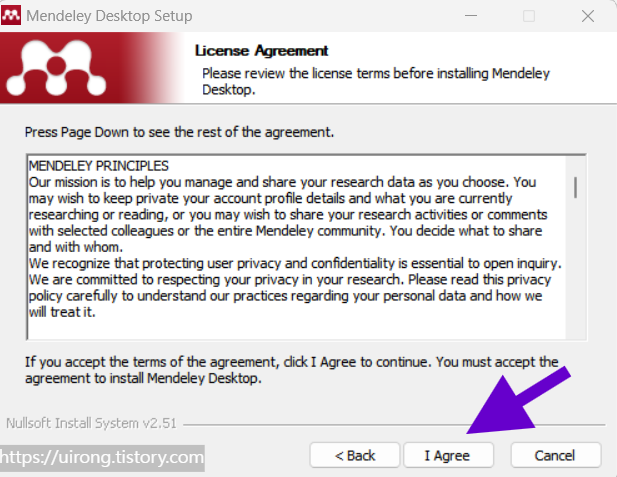Click 'Nullsoft Install System v2.51' label

pyautogui.click(x=91, y=423)
